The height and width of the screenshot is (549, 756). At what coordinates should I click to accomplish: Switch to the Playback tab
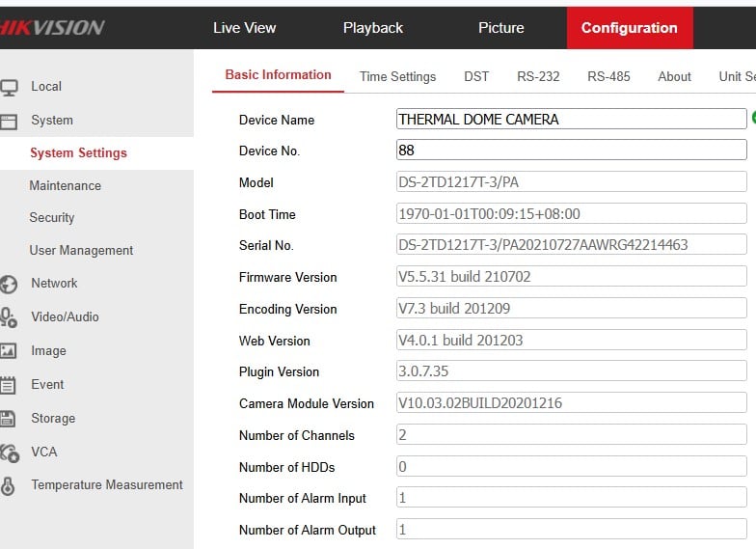tap(372, 27)
